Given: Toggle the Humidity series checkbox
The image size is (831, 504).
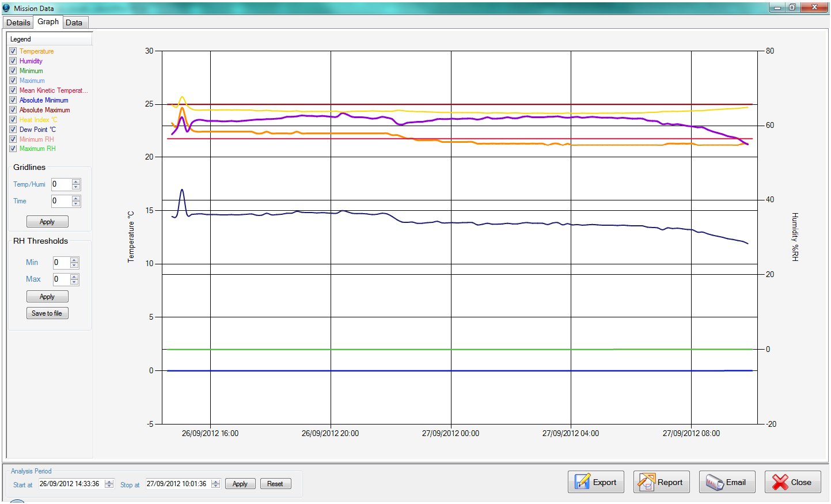Looking at the screenshot, I should pos(13,61).
